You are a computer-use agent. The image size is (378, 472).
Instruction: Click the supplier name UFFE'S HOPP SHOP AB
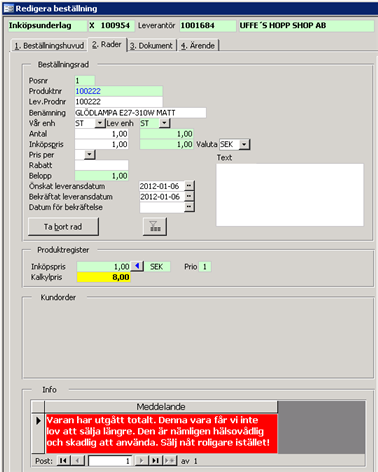(x=306, y=26)
